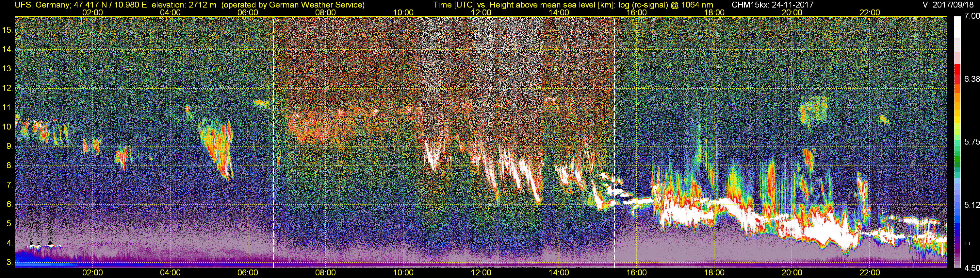Click the dashed white vertical marker after 06:00
The image size is (980, 278).
[x=273, y=142]
